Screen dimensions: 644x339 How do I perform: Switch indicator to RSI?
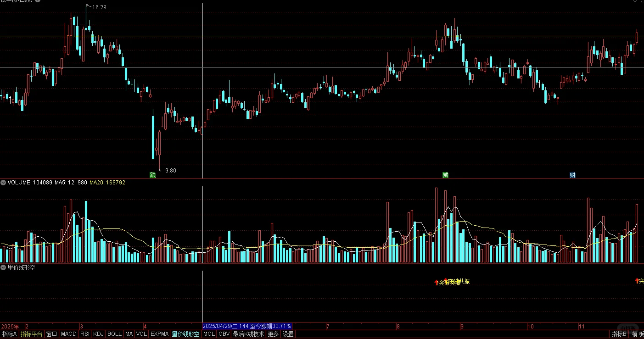tap(85, 334)
